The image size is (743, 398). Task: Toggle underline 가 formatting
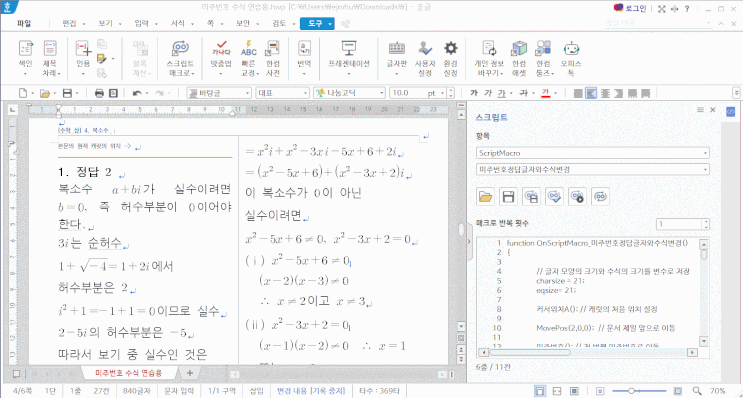pos(502,93)
